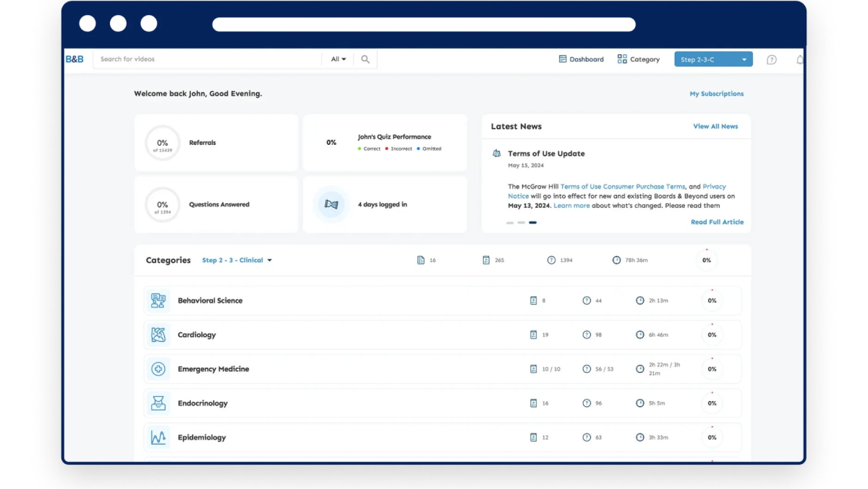The height and width of the screenshot is (489, 868).
Task: Go to the Dashboard tab
Action: pos(581,59)
